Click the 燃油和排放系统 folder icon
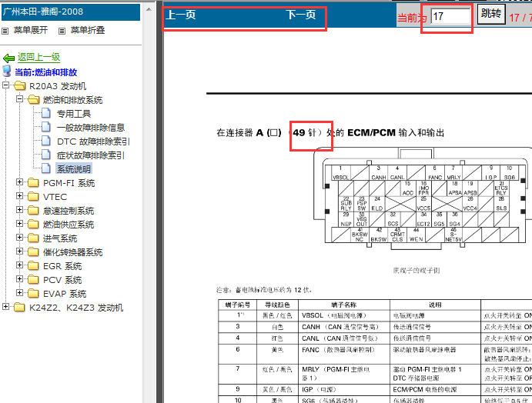Viewport: 532px width, 403px height. 33,100
